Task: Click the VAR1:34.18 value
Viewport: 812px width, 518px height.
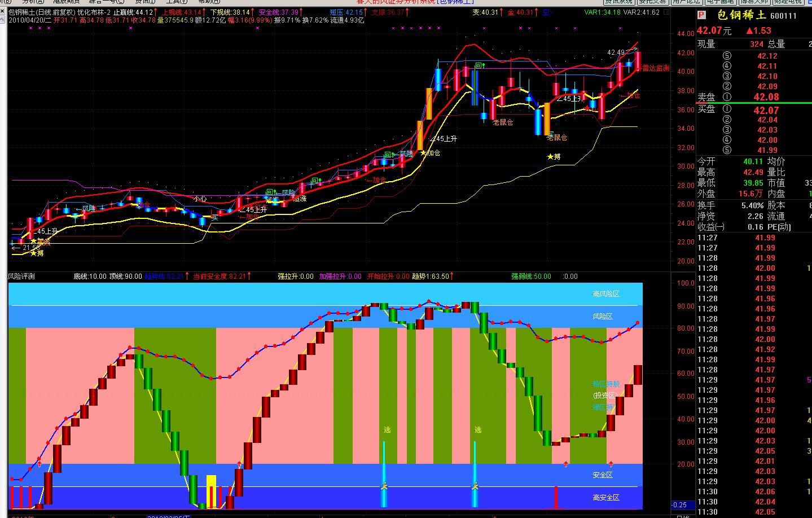Action: click(x=603, y=12)
